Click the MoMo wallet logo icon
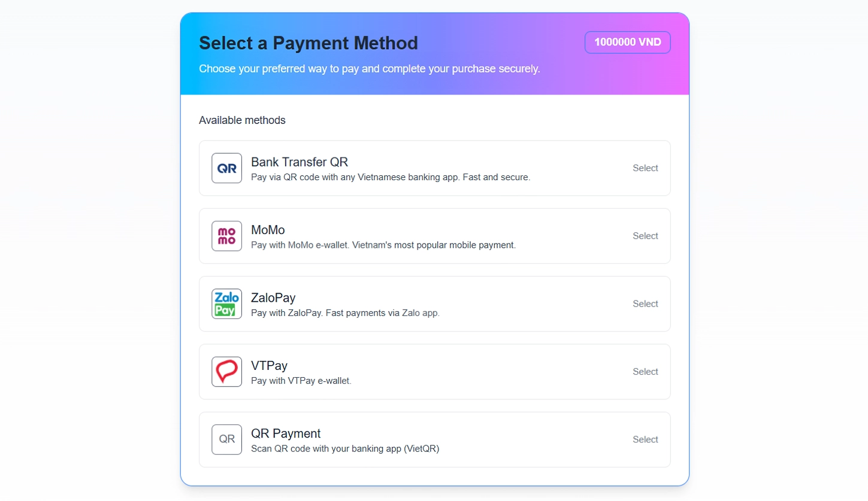868x501 pixels. point(226,236)
